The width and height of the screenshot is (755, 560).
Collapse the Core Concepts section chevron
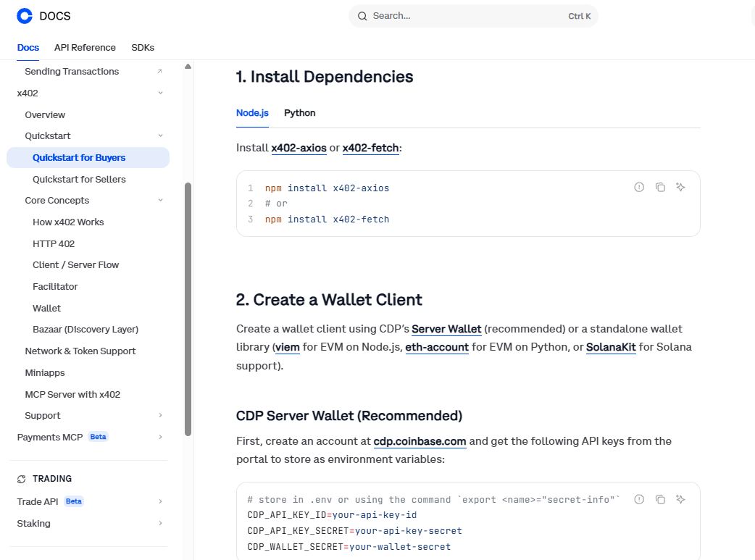(160, 201)
